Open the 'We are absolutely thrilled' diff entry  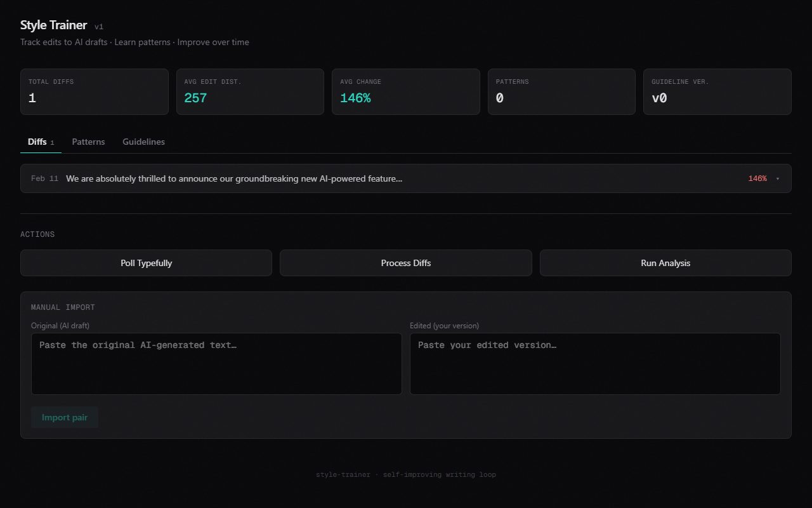234,179
